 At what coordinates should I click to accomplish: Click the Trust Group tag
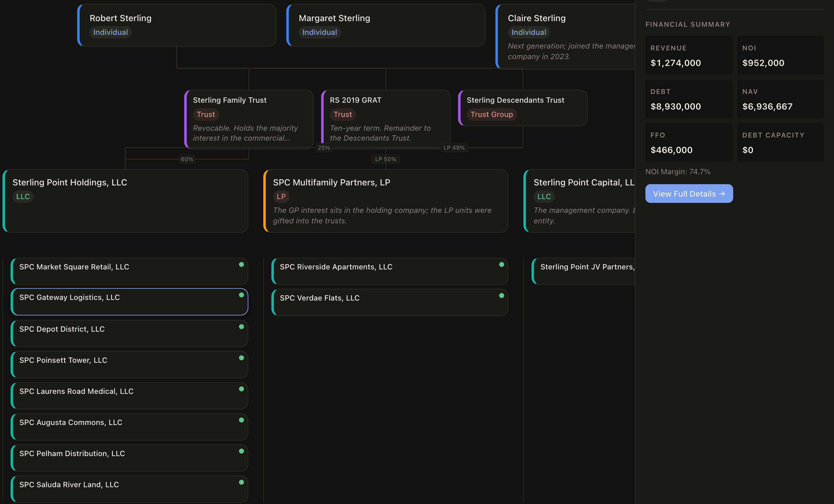pos(492,114)
